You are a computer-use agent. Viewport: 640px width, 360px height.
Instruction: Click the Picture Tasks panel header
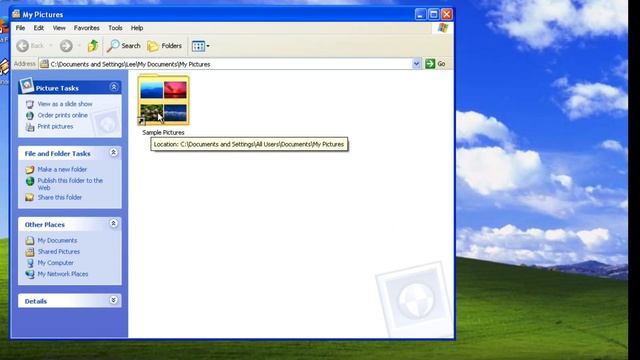tap(70, 88)
